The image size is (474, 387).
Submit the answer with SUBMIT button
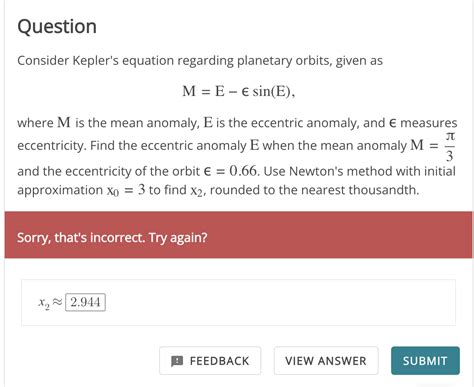[425, 361]
